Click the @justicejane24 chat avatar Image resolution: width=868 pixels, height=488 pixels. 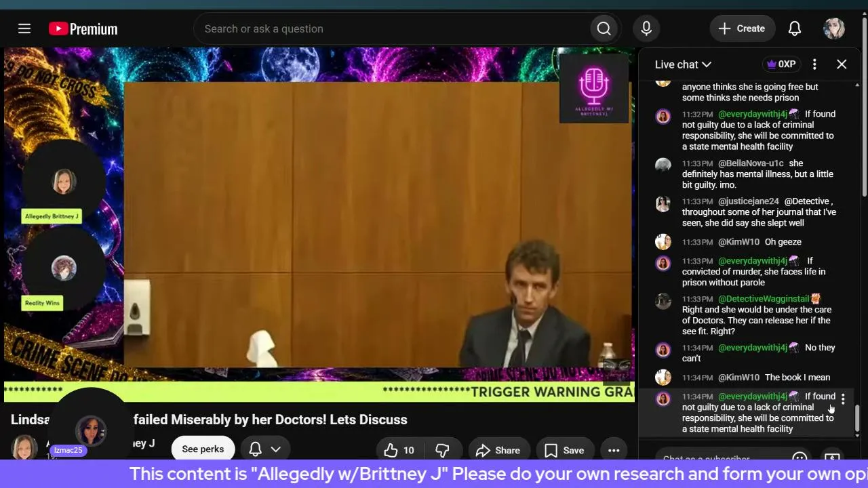tap(663, 203)
